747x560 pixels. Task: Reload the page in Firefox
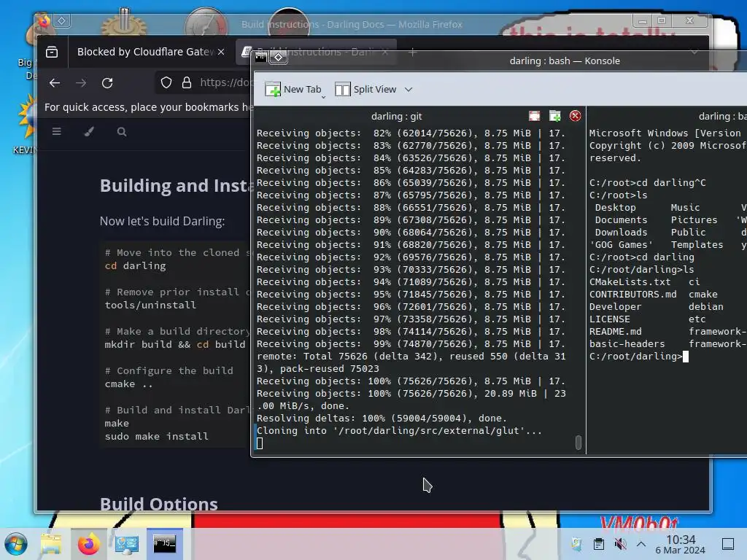point(107,83)
